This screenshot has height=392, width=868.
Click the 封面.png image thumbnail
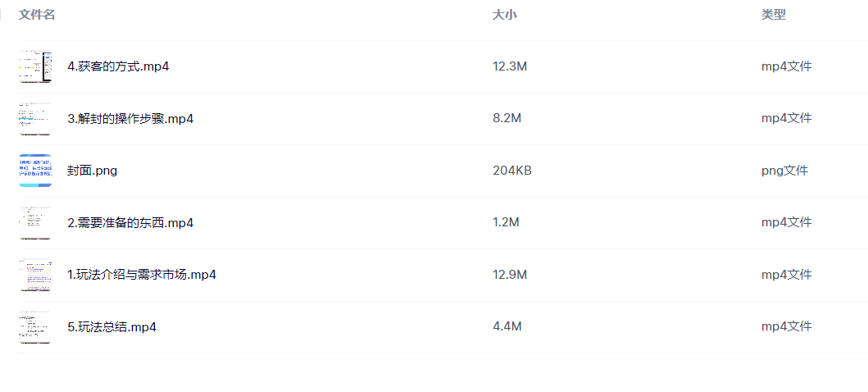35,171
